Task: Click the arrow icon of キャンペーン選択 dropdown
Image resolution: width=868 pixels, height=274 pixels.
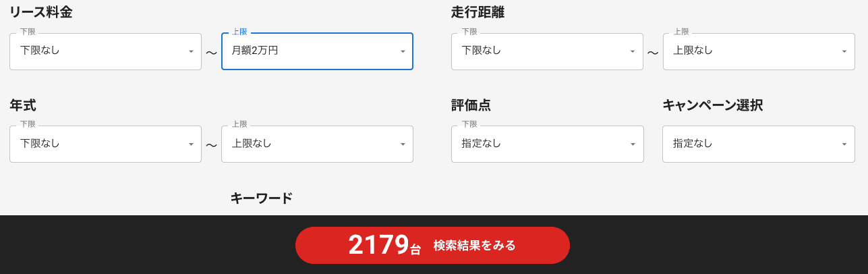Action: (844, 144)
